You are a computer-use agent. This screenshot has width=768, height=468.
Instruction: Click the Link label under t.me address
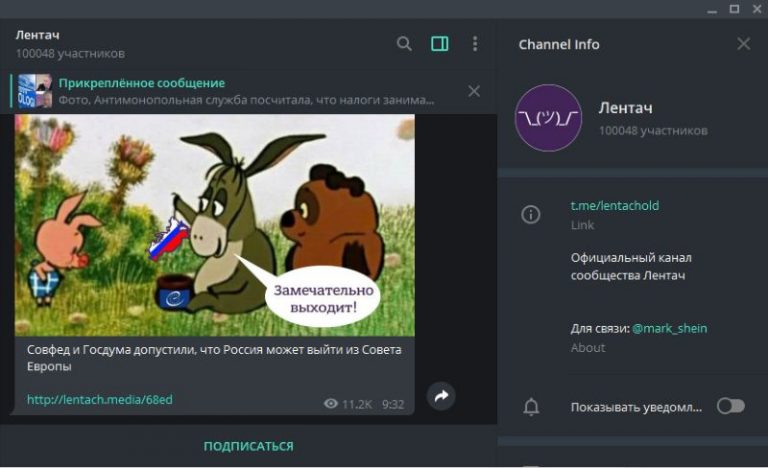tap(582, 225)
